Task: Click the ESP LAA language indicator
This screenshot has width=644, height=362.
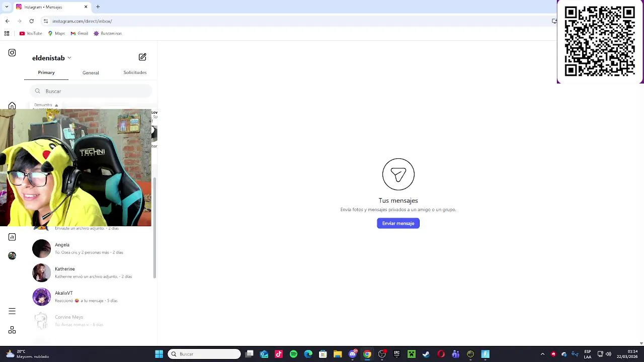Action: 587,354
